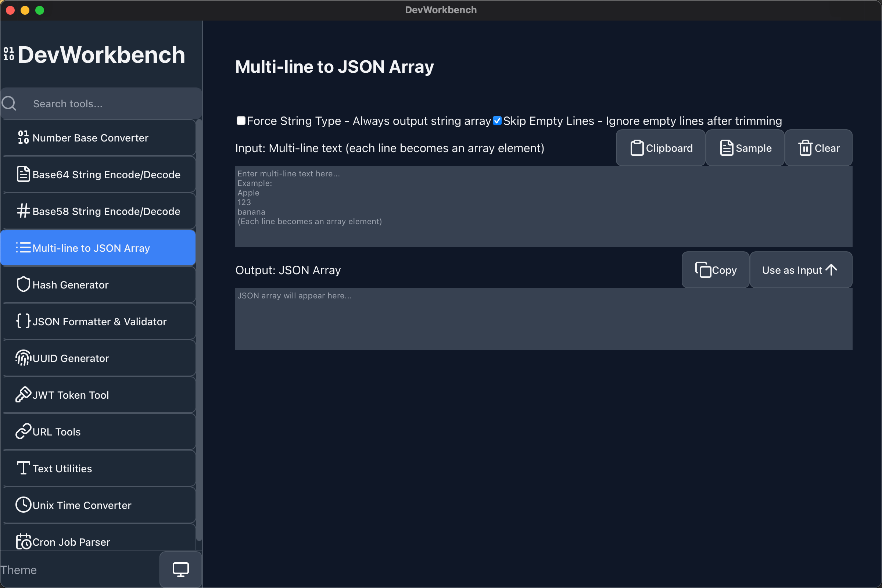The width and height of the screenshot is (882, 588).
Task: Click the sidebar tool list scrollbar
Action: (199, 330)
